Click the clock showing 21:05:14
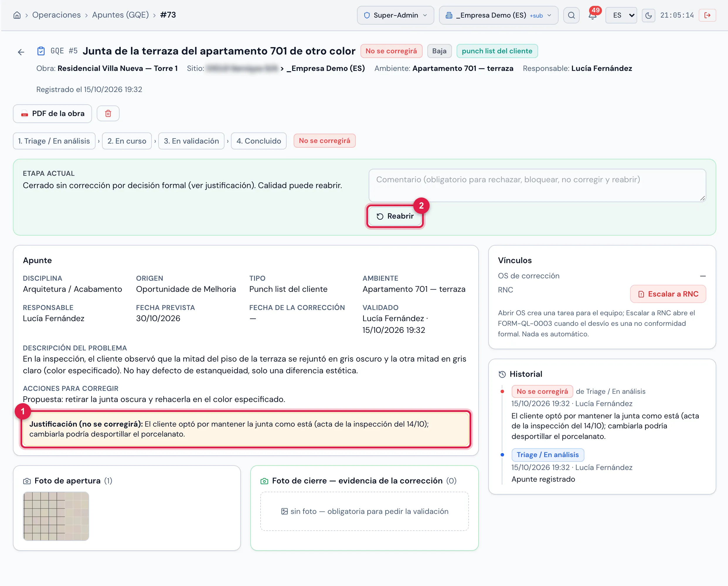 pyautogui.click(x=677, y=15)
